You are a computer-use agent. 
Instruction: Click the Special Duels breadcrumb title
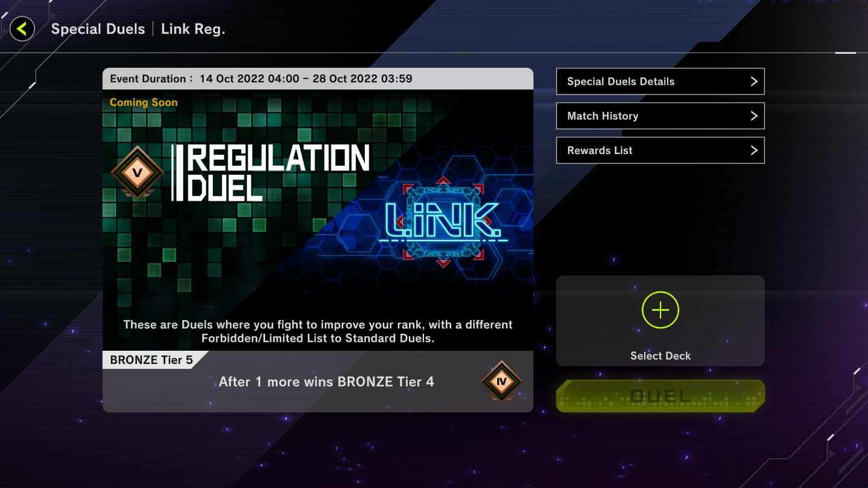click(x=98, y=29)
